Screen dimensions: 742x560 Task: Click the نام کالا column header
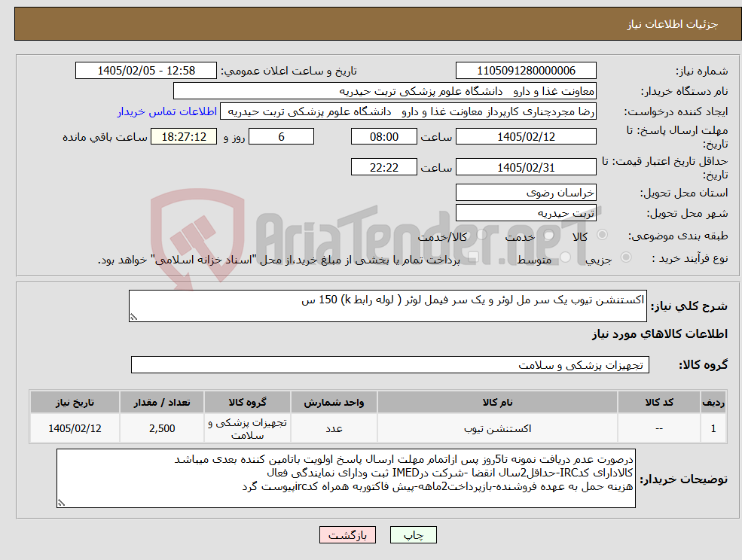497,402
